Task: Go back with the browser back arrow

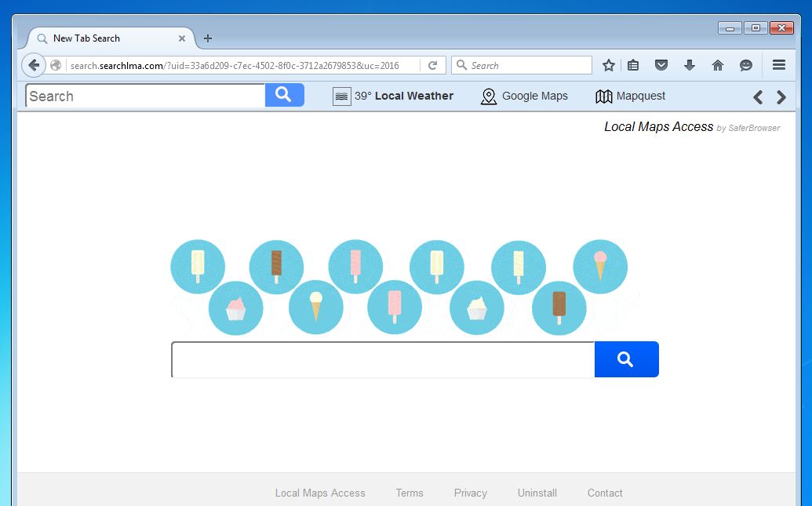Action: tap(34, 65)
